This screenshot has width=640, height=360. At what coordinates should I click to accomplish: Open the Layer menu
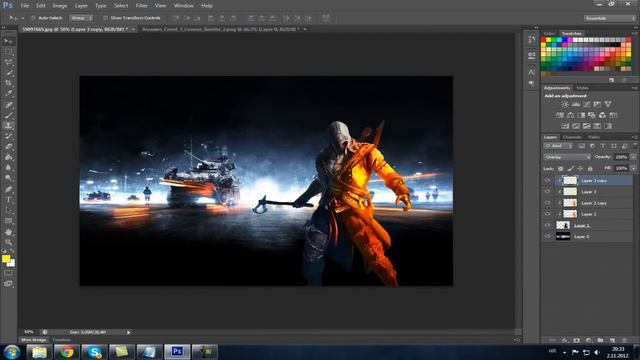point(81,6)
